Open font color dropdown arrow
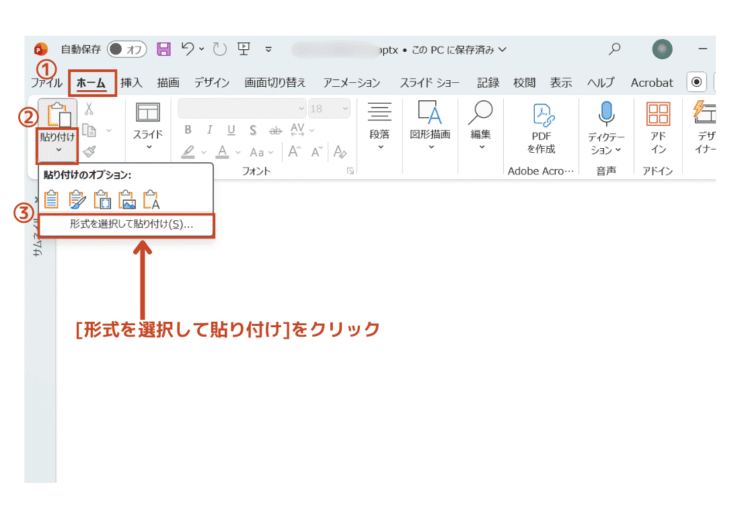The height and width of the screenshot is (505, 740). (x=238, y=152)
